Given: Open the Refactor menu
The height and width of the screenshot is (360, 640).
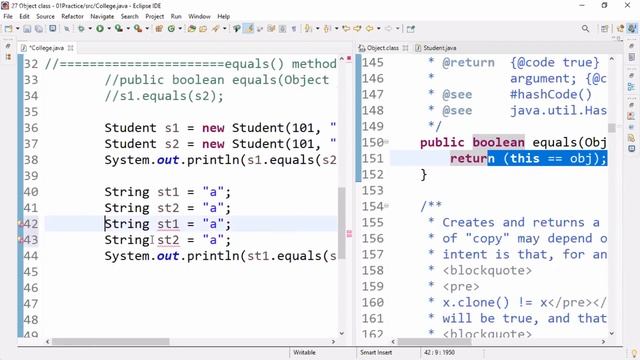Looking at the screenshot, I should (72, 16).
